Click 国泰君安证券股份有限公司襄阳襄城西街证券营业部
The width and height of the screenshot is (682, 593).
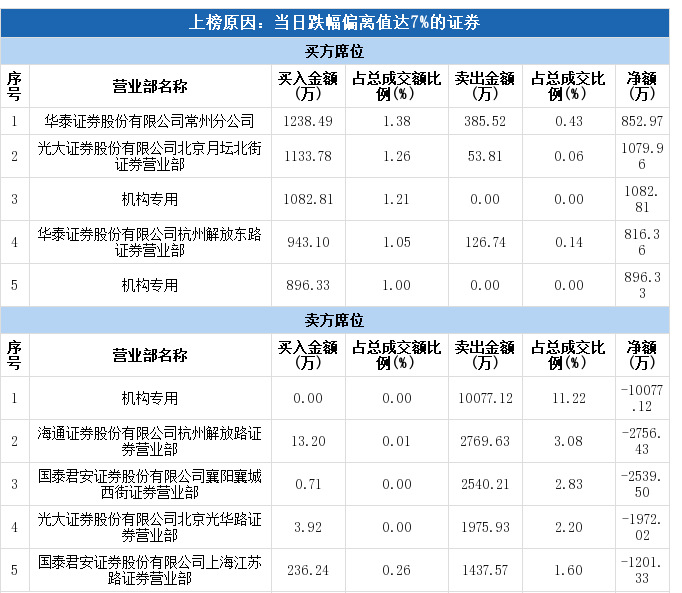(150, 484)
